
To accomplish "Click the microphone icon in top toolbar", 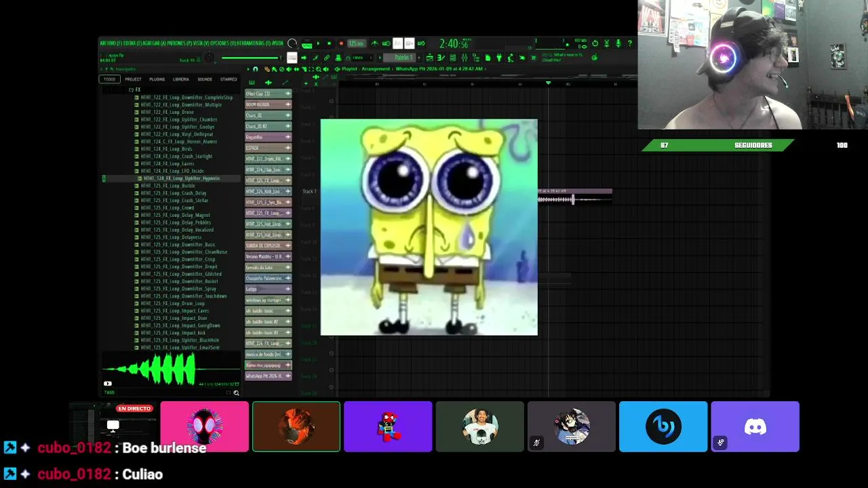I will click(x=618, y=43).
